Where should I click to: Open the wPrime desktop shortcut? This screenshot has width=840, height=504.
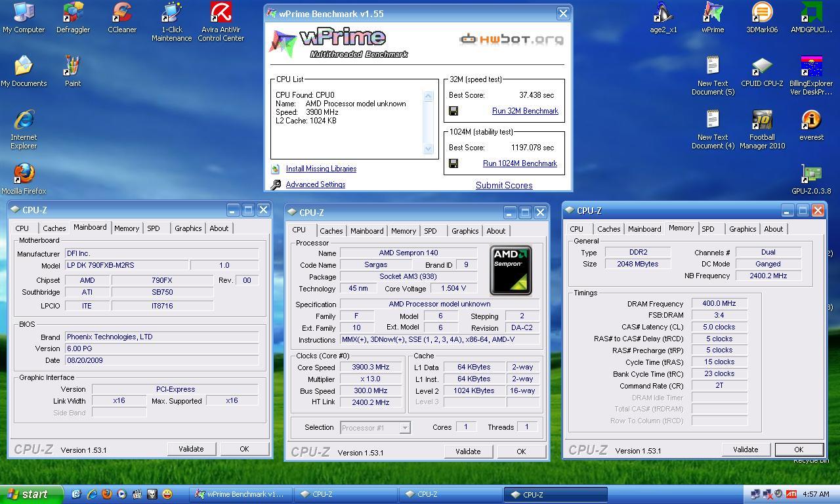(713, 18)
